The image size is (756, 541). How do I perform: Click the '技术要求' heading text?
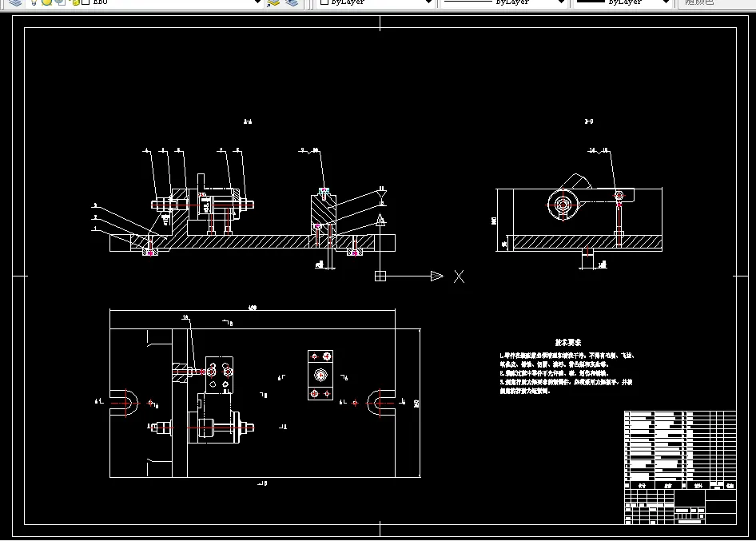click(568, 342)
